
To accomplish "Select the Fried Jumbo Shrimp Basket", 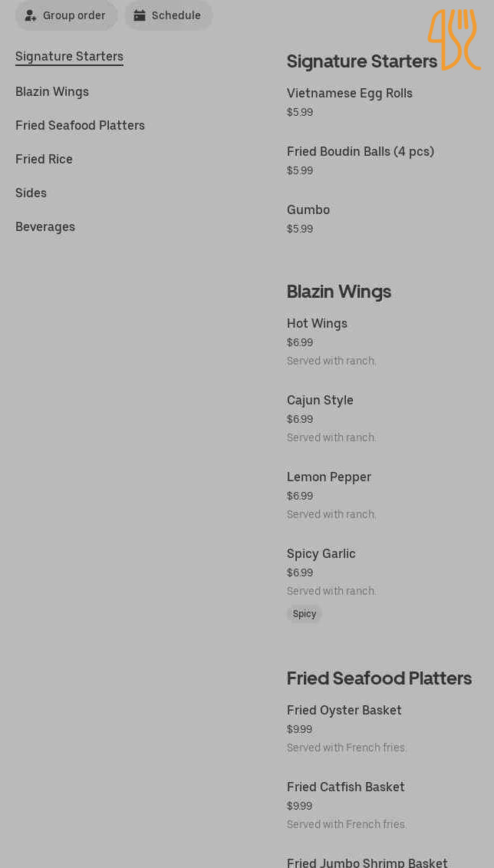I will click(367, 863).
